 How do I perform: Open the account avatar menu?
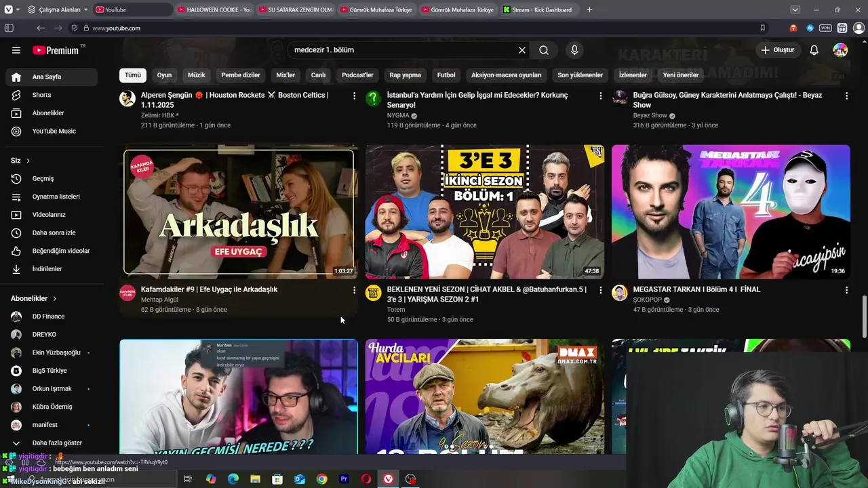pyautogui.click(x=840, y=50)
